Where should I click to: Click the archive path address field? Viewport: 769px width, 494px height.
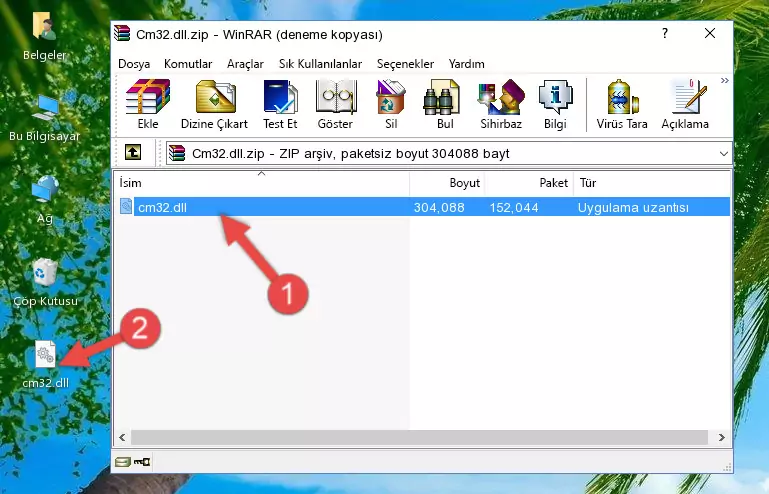(448, 154)
